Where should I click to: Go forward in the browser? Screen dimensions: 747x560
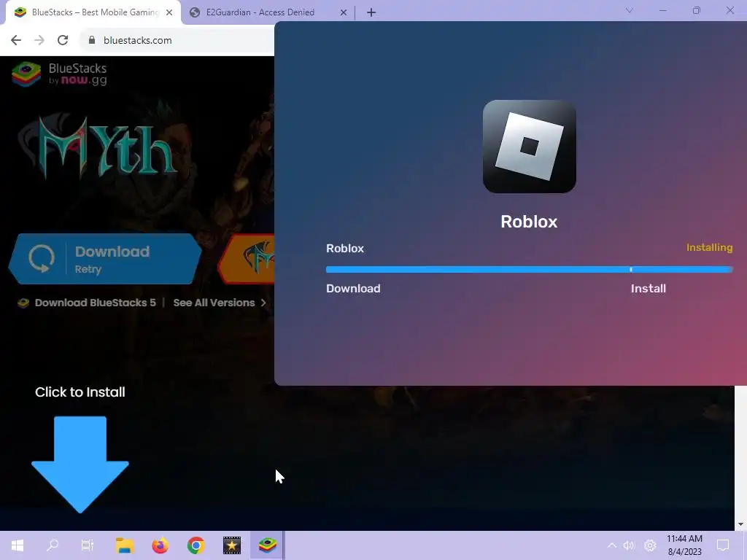tap(39, 40)
